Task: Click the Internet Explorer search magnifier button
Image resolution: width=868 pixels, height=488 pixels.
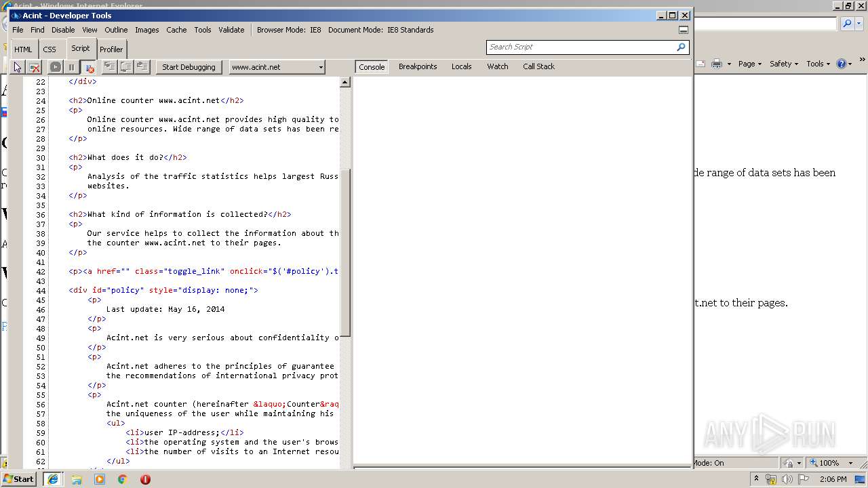Action: (x=847, y=24)
